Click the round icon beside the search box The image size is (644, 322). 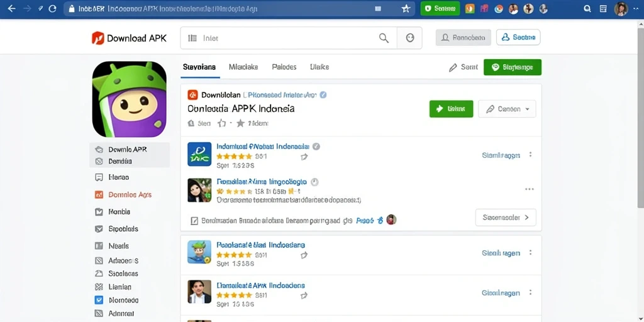click(x=409, y=38)
